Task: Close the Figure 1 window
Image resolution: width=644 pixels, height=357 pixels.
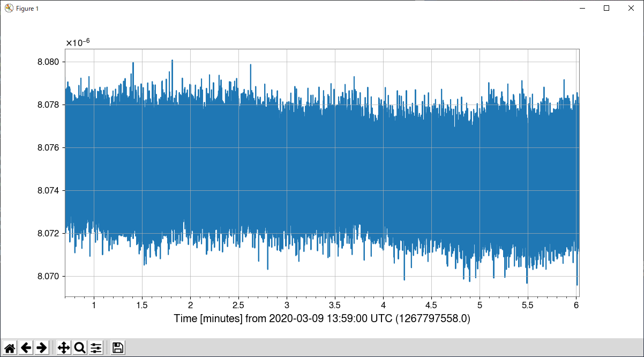Action: click(631, 8)
